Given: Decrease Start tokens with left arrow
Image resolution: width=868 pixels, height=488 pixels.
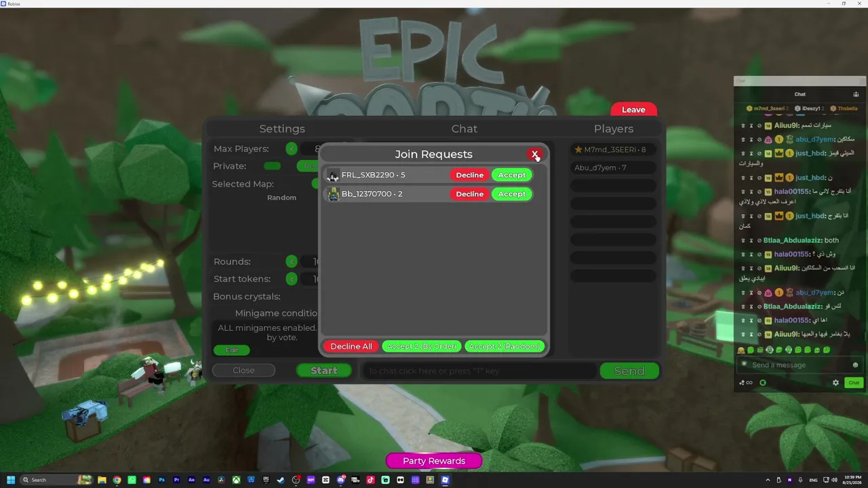Looking at the screenshot, I should (x=292, y=279).
